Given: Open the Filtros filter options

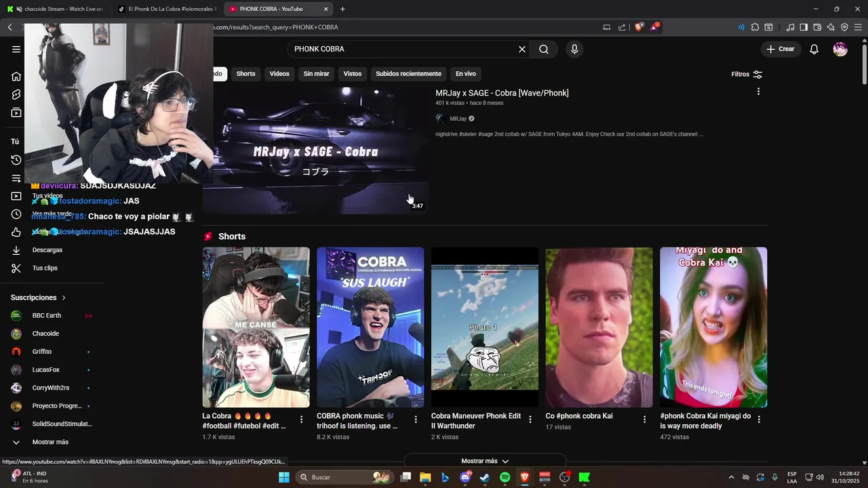Looking at the screenshot, I should pos(747,74).
